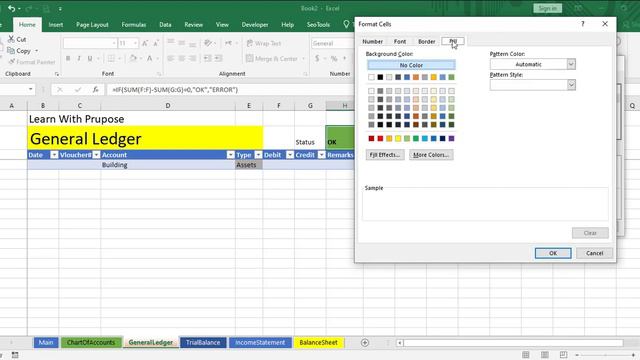The image size is (640, 360).
Task: Open the Formulas ribbon tab
Action: click(x=133, y=24)
